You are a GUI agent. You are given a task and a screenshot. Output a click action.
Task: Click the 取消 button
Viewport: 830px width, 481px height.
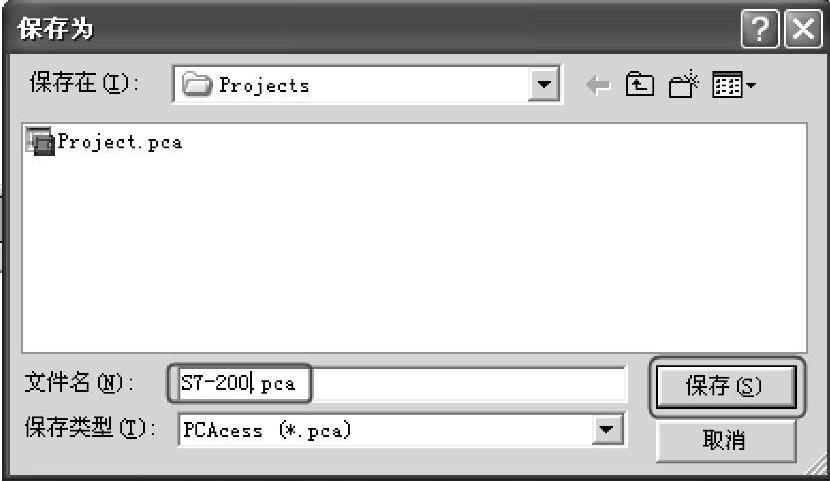point(726,440)
